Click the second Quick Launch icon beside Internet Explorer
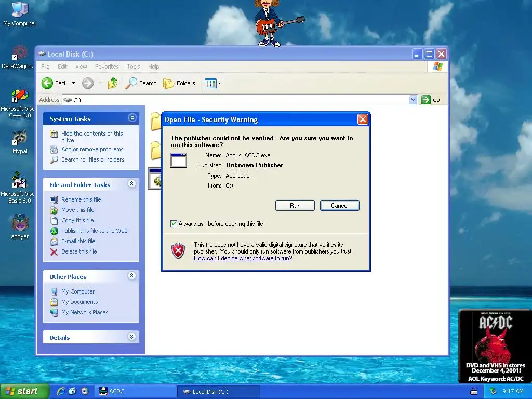The image size is (532, 399). pyautogui.click(x=73, y=391)
